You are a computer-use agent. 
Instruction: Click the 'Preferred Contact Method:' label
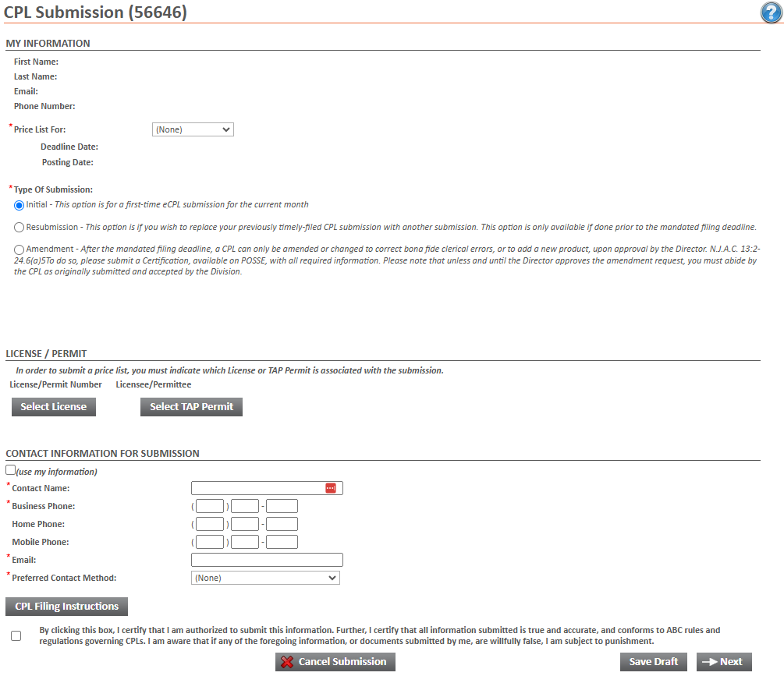[x=64, y=578]
